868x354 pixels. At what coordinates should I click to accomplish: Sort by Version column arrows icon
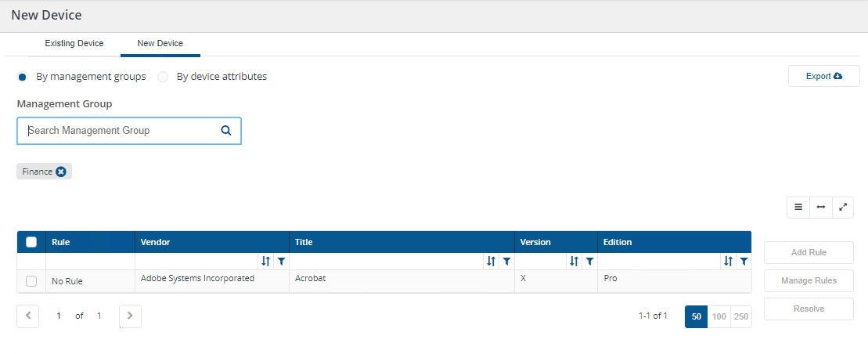pos(574,262)
